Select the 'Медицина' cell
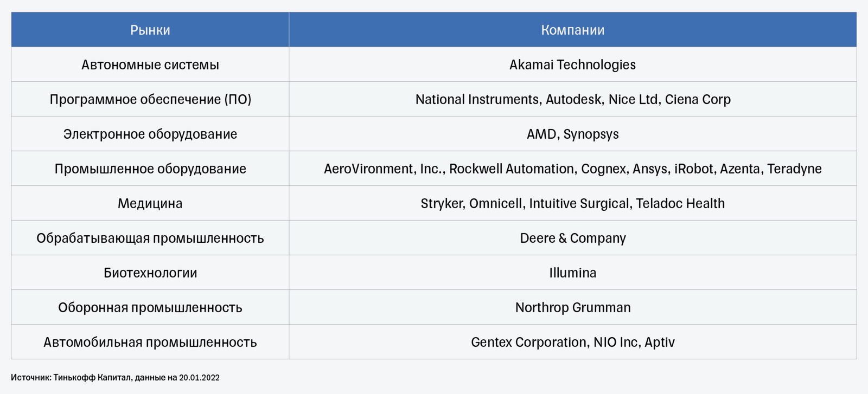Image resolution: width=868 pixels, height=394 pixels. coord(150,203)
